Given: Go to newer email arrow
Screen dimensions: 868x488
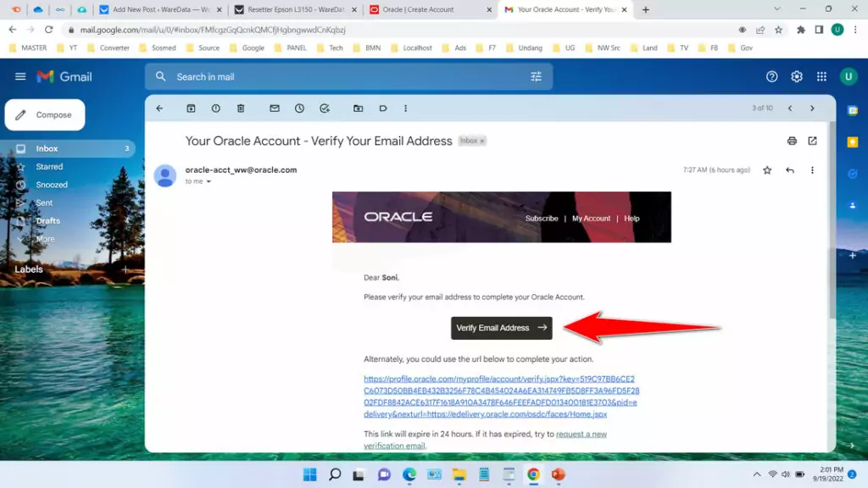Looking at the screenshot, I should tap(790, 108).
